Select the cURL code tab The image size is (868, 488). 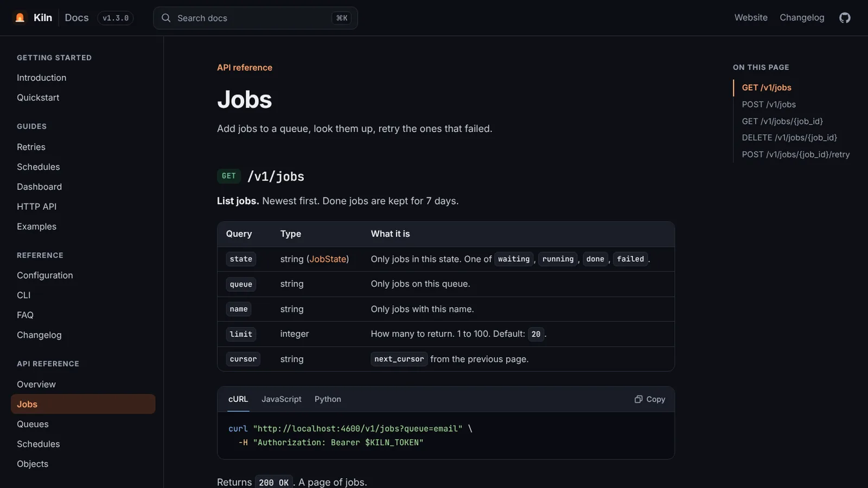(x=238, y=399)
